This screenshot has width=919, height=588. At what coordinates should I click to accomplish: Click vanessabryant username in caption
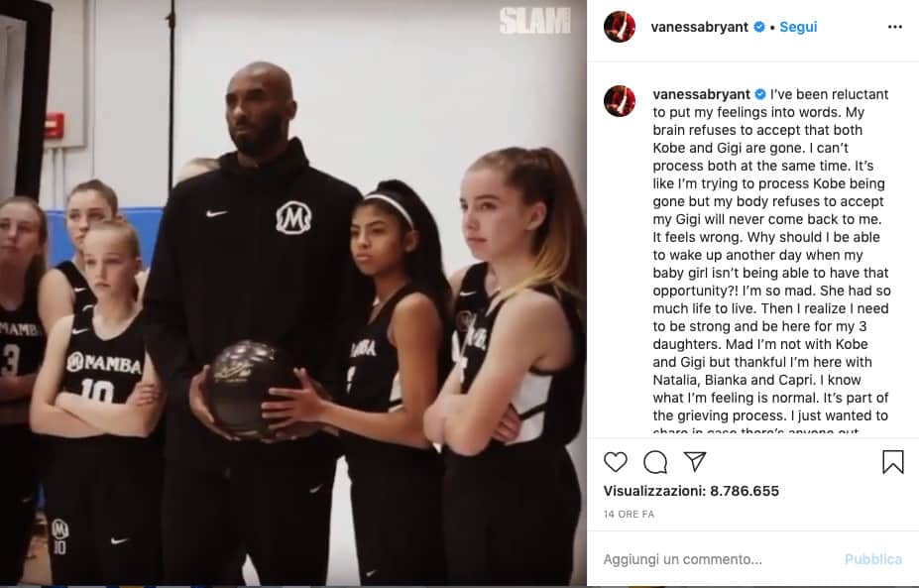[x=702, y=94]
